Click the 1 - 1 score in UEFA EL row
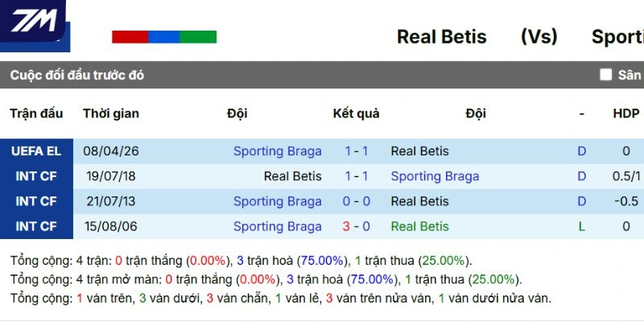The width and height of the screenshot is (644, 322). tap(357, 151)
